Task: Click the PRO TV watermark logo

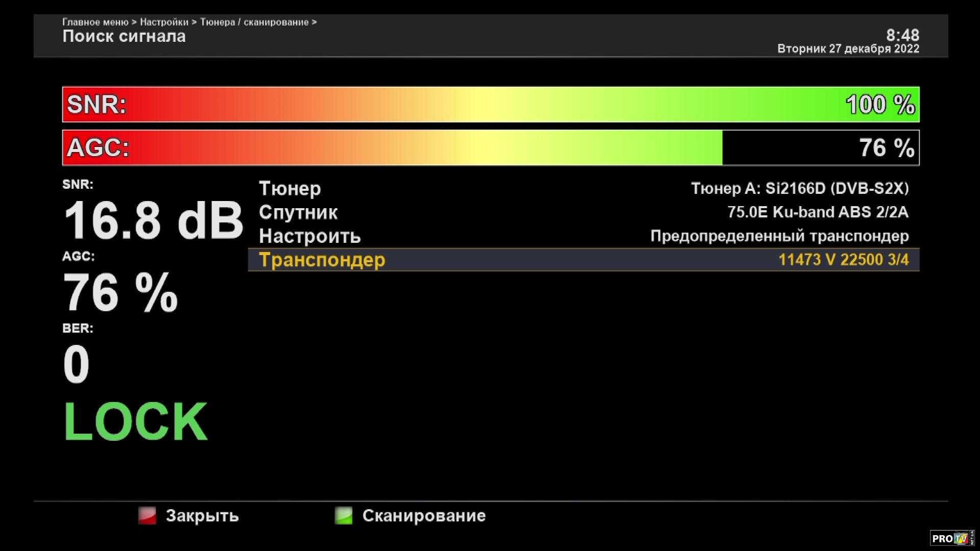Action: point(951,538)
